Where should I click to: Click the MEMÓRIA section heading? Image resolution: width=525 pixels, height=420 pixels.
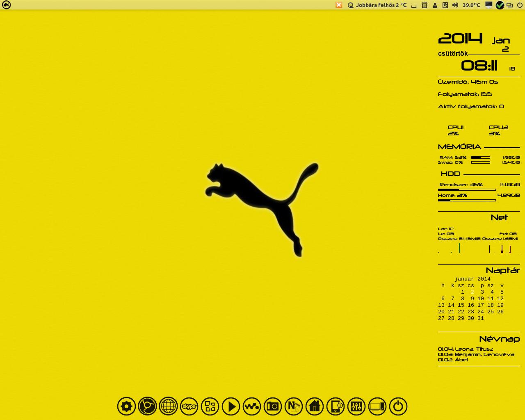tap(459, 146)
